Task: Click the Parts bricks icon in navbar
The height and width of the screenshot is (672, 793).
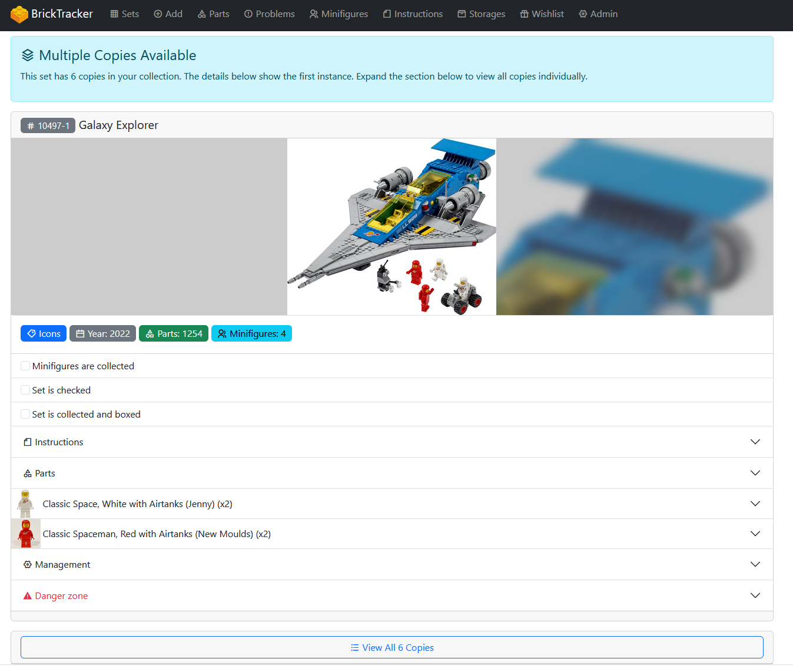Action: 202,14
